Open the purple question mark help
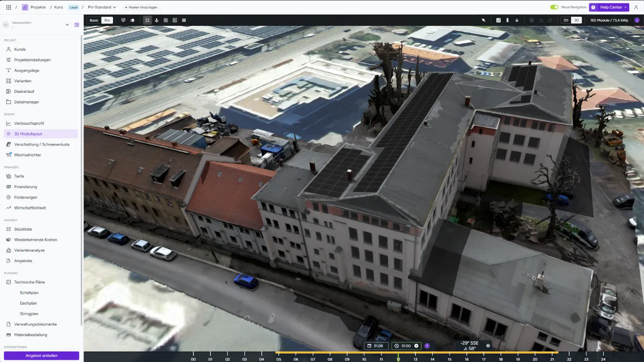The image size is (644, 362). [x=427, y=346]
